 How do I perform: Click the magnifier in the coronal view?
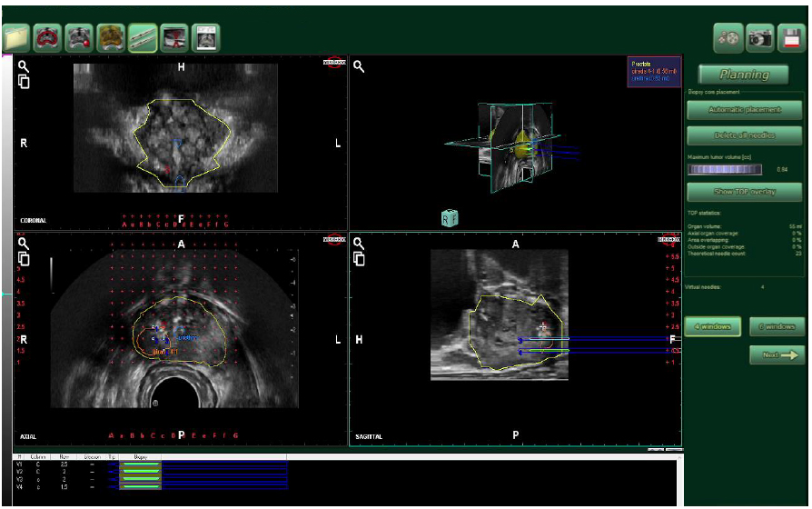[x=24, y=66]
